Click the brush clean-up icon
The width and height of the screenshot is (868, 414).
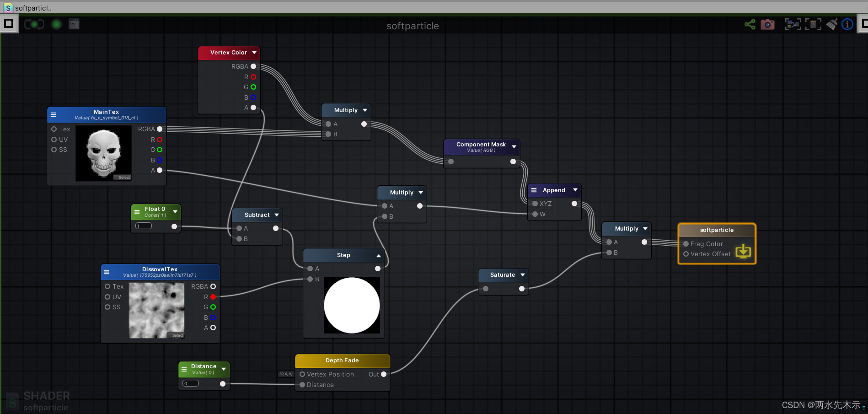click(832, 24)
